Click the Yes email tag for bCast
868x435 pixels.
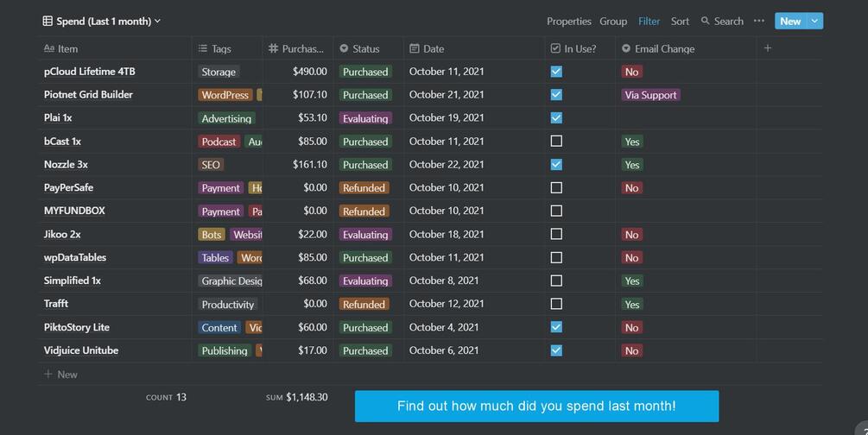click(631, 142)
